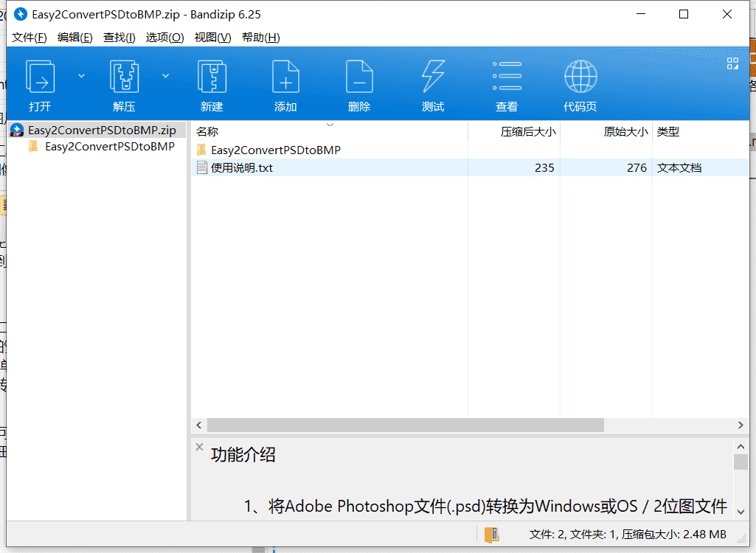This screenshot has height=553, width=756.
Task: Open the 查找(I) menu
Action: coord(119,38)
